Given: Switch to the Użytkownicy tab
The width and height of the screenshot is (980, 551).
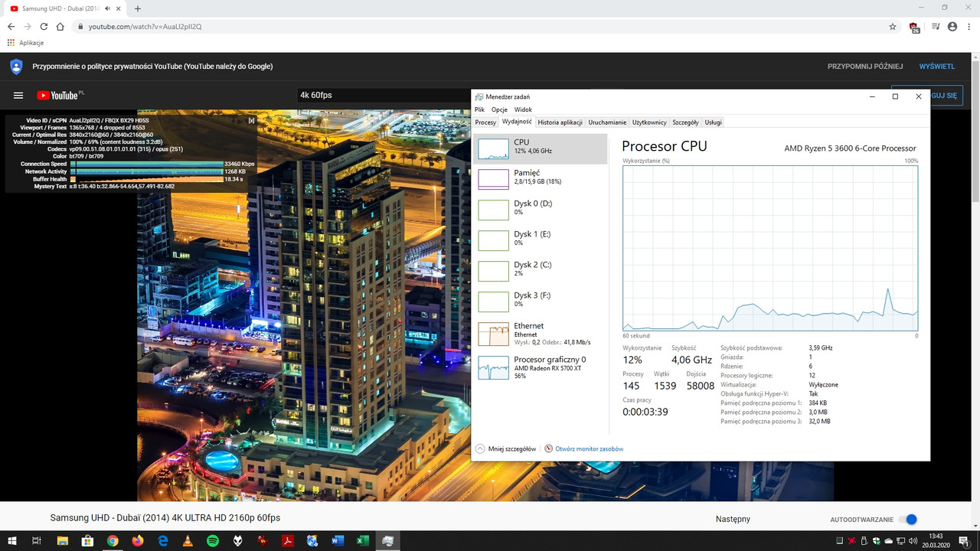Looking at the screenshot, I should (x=649, y=122).
